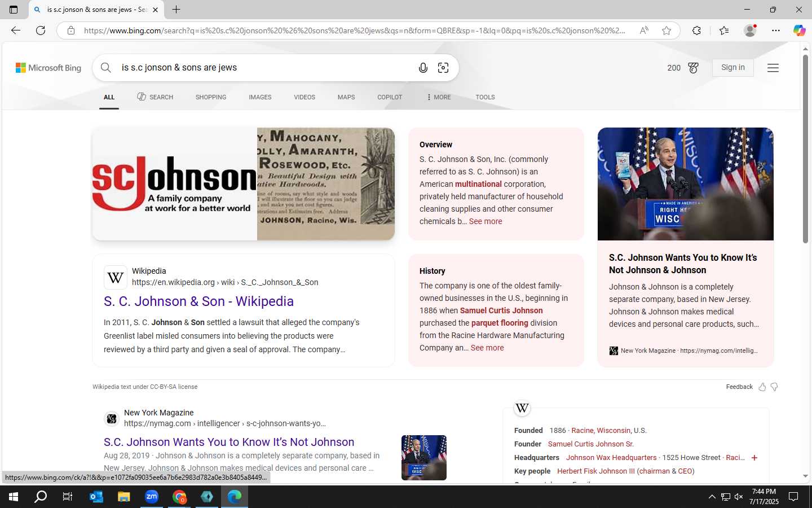
Task: Click the Wikipedia favicon beside the first result
Action: 116,277
